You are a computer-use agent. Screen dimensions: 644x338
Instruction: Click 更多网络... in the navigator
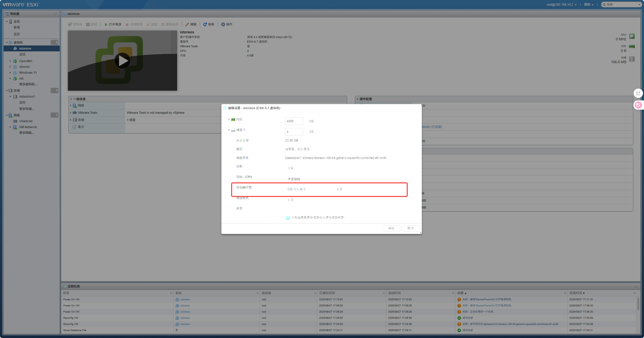(x=27, y=133)
